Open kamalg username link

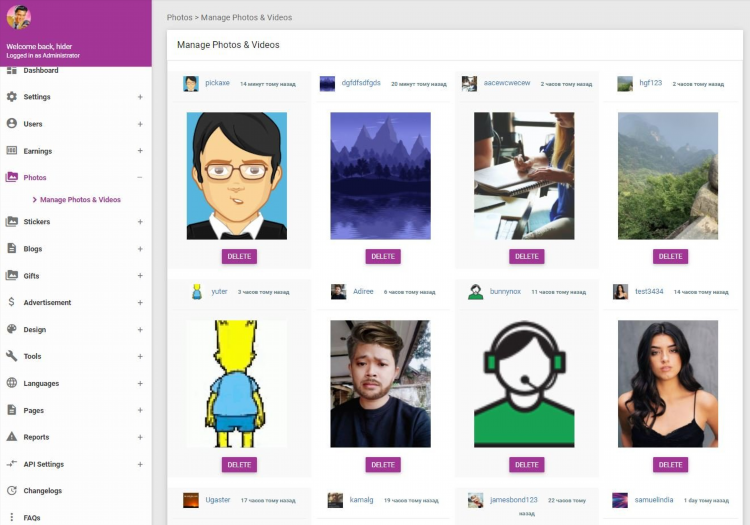pyautogui.click(x=361, y=500)
